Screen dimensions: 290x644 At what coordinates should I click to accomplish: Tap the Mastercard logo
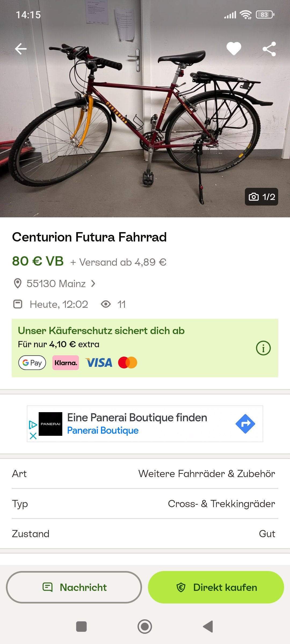[128, 363]
